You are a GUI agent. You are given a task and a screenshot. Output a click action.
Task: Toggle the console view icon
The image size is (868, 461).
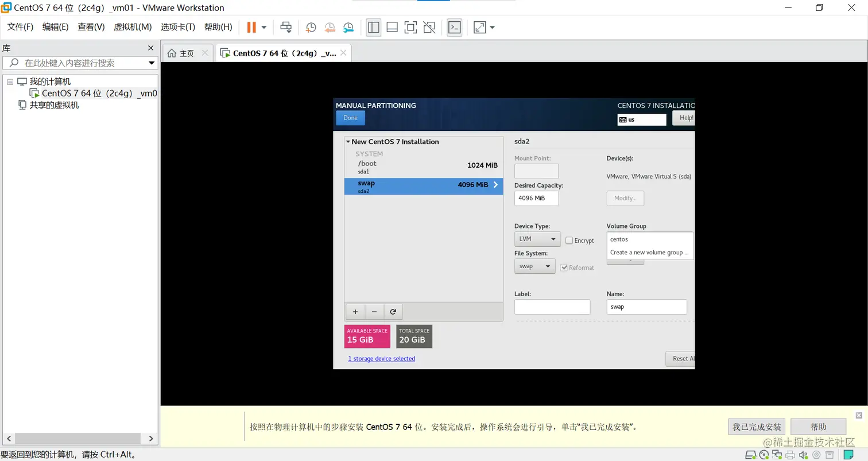(455, 27)
